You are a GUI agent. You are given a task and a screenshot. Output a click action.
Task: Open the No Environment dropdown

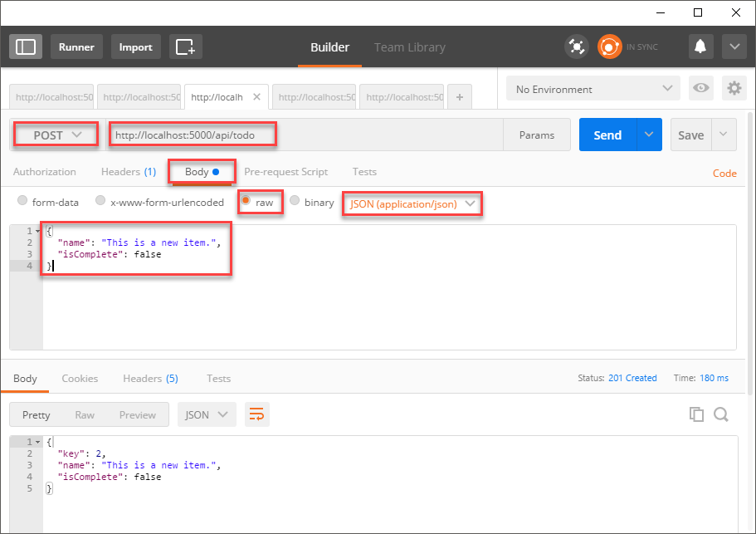(x=593, y=89)
